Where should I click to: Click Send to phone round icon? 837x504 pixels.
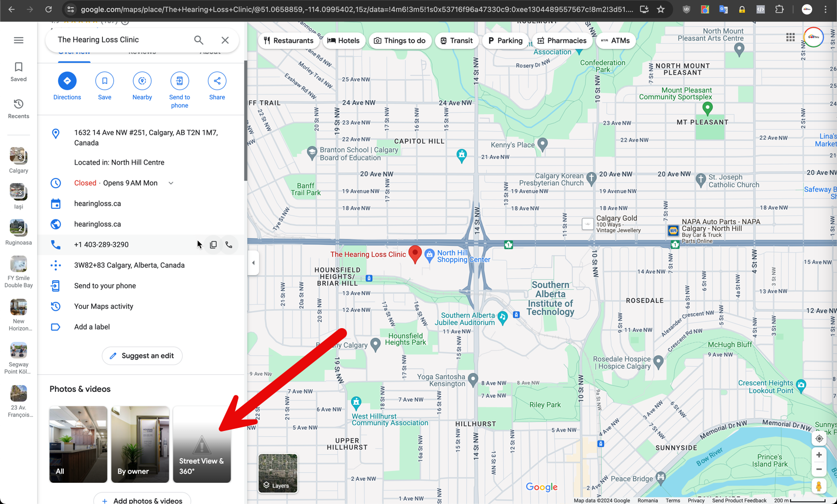(x=180, y=81)
